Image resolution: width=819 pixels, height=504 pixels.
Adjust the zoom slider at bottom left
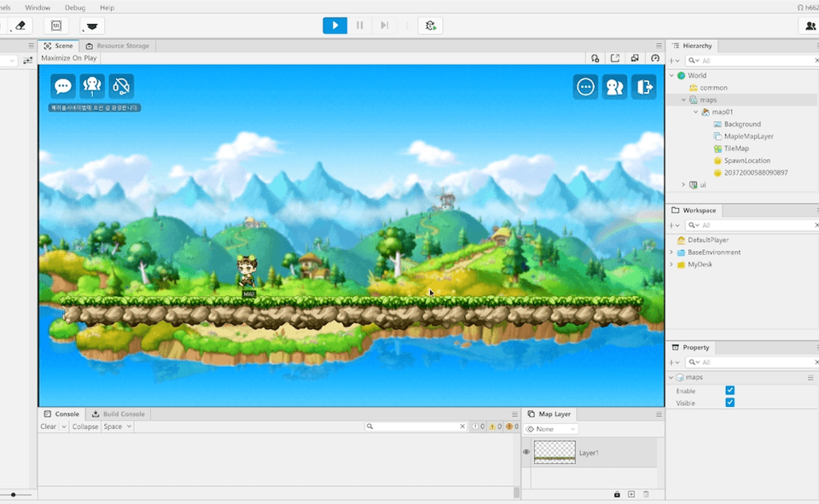[14, 495]
